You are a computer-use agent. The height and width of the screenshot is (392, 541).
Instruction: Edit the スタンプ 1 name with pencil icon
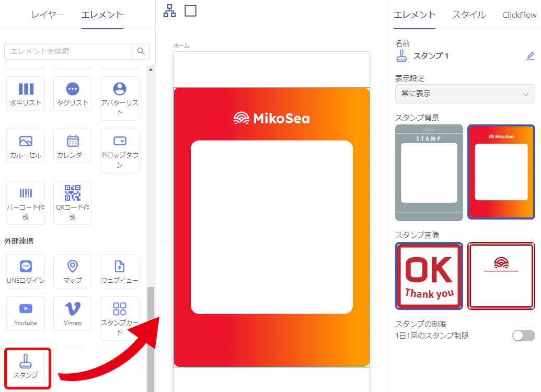[x=531, y=56]
